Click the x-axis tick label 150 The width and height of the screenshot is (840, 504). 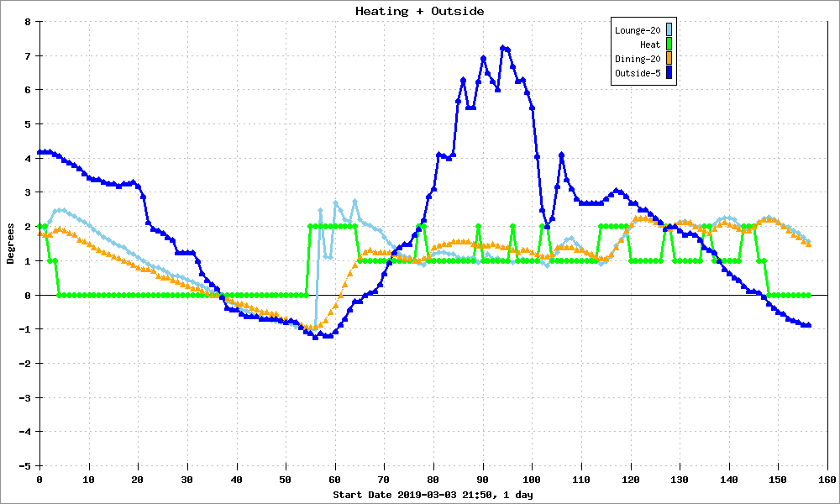(x=779, y=480)
